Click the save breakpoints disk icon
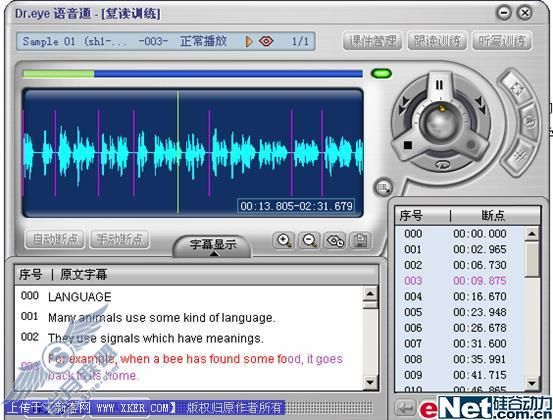This screenshot has width=553, height=420. [x=360, y=241]
